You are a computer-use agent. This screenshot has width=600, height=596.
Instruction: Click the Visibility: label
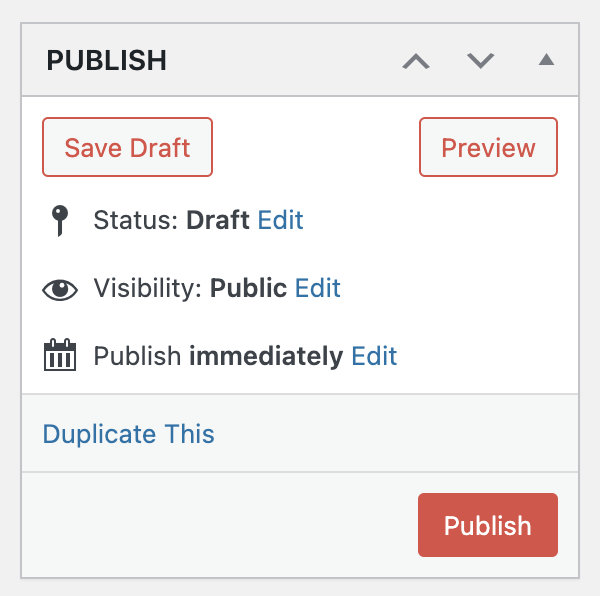pos(148,288)
